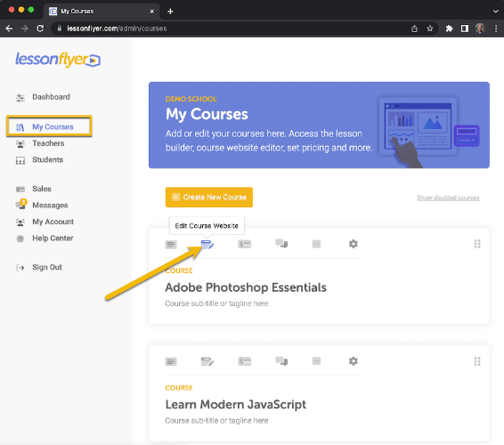Open Dashboard in the sidebar

(51, 97)
